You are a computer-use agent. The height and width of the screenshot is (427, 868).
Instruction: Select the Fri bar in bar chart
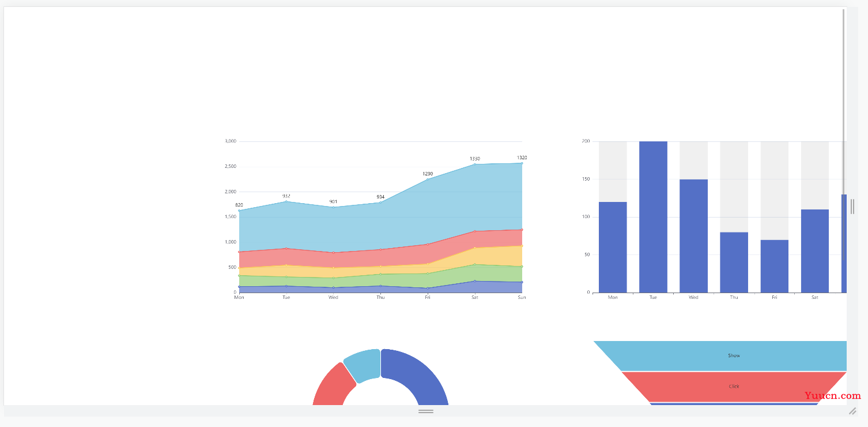coord(774,266)
